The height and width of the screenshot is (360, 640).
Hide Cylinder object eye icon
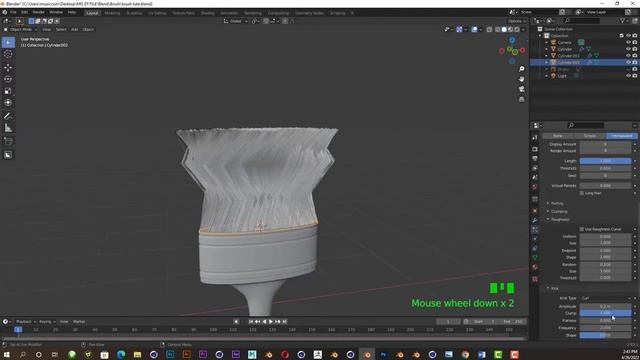(628, 49)
